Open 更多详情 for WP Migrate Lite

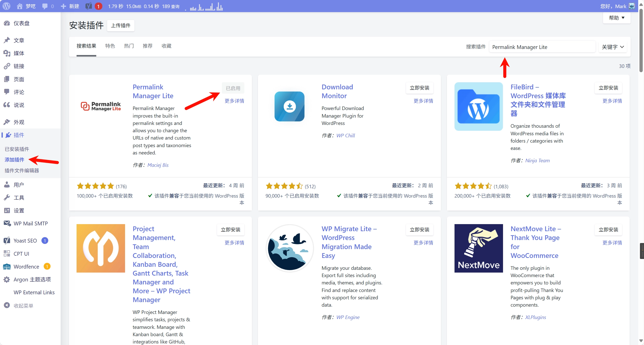(x=423, y=243)
